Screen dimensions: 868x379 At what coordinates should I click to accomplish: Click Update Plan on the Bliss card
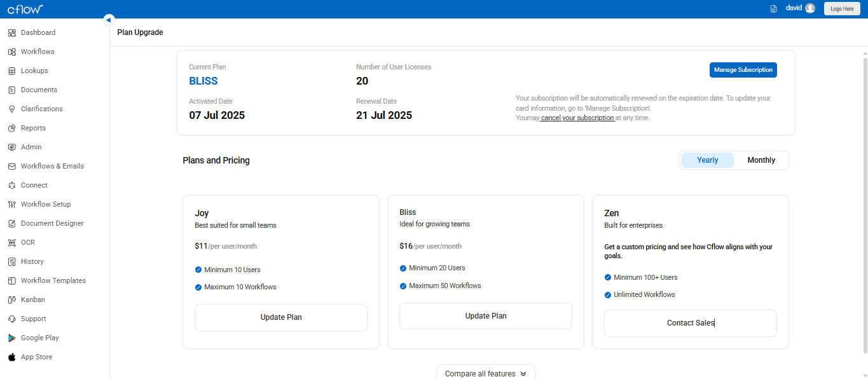[x=486, y=316]
